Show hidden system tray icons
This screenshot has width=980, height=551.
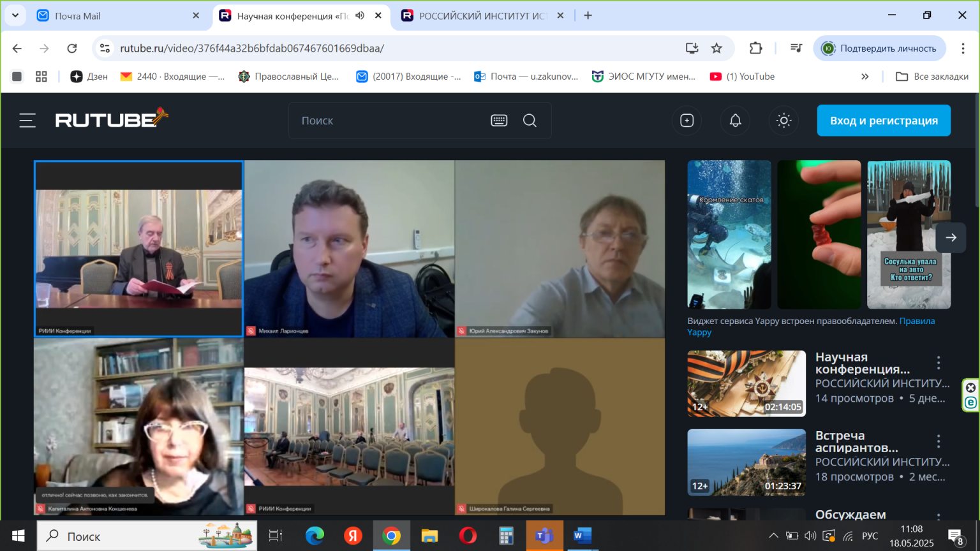pos(773,536)
